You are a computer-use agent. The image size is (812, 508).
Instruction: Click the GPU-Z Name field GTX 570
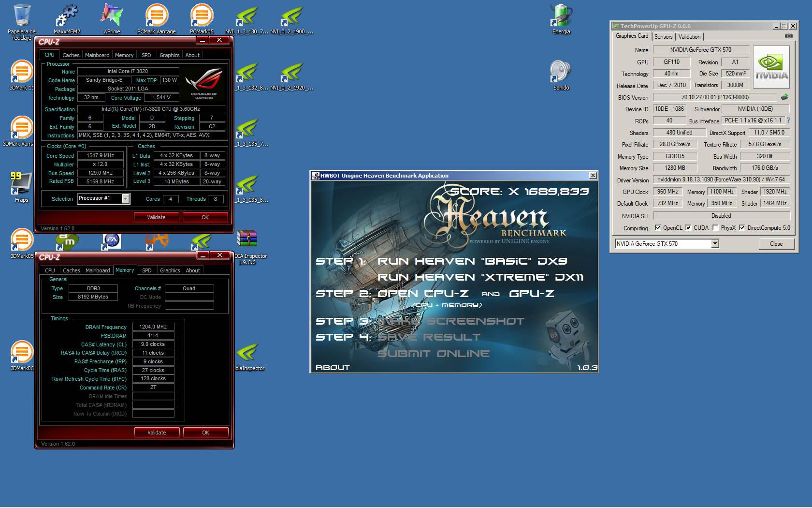[x=701, y=50]
